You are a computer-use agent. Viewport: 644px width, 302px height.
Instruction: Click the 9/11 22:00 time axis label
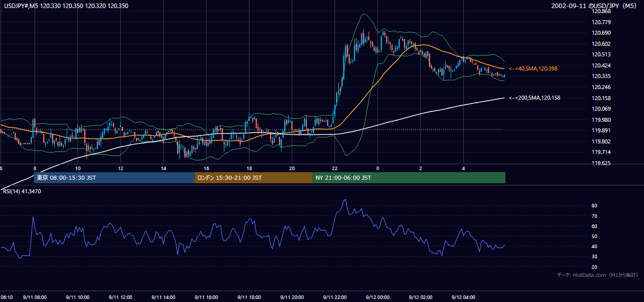click(x=335, y=297)
